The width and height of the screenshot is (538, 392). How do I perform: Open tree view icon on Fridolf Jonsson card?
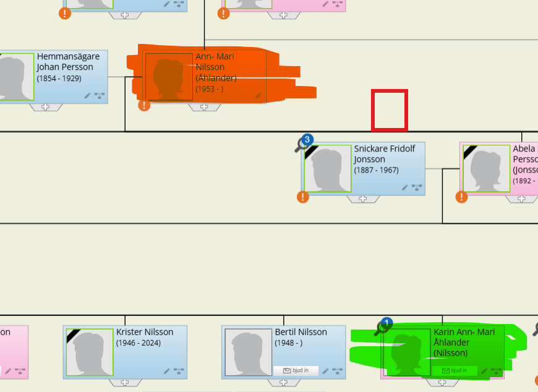pos(417,187)
